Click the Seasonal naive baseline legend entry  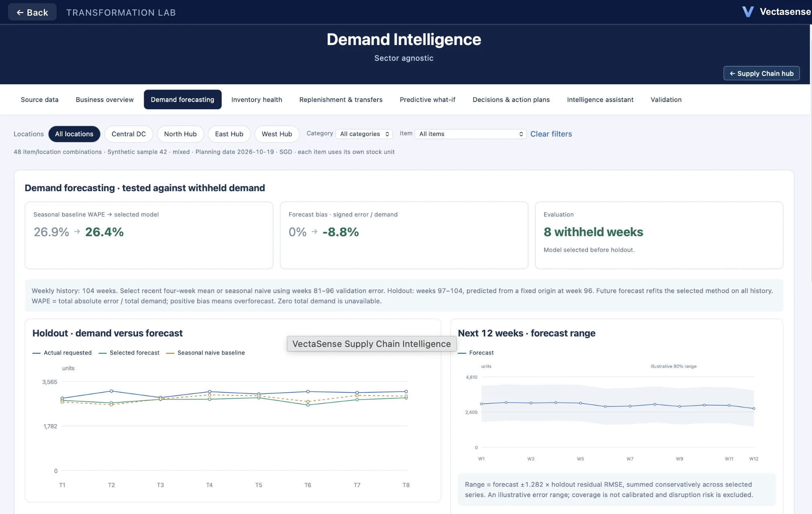tap(206, 353)
